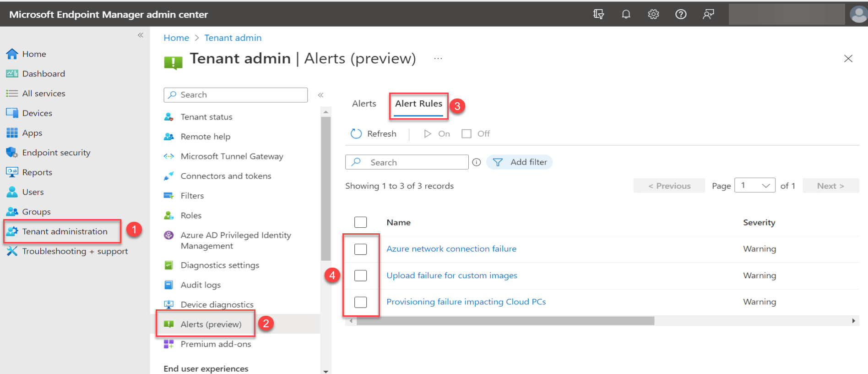Collapse the tenant admin menu pane chevron
Viewport: 868px width, 374px height.
(x=321, y=95)
